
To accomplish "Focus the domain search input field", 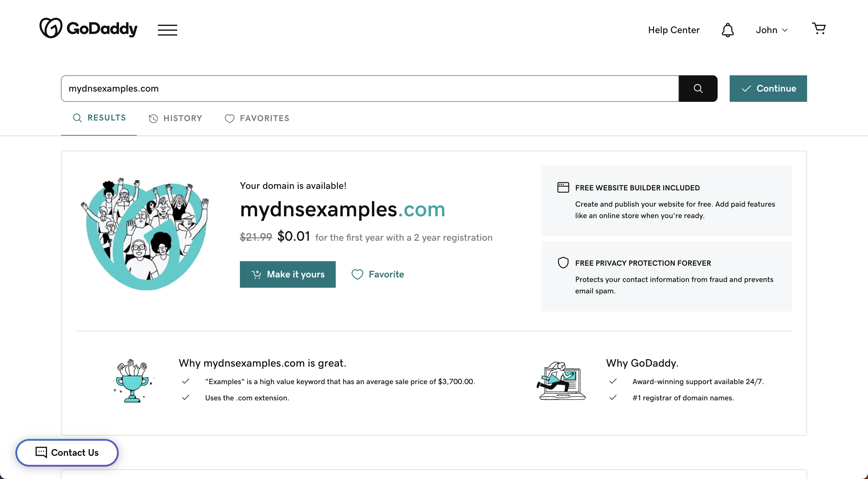I will (369, 89).
